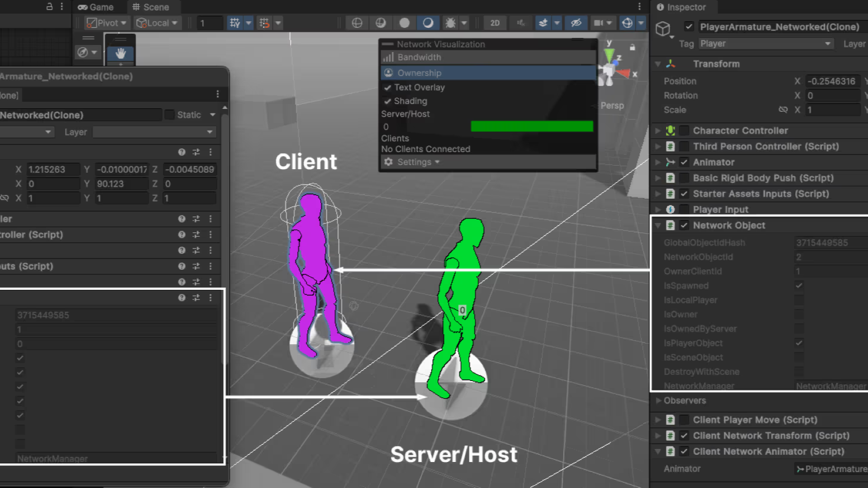Enable the Client Player Move component checkbox
The height and width of the screenshot is (488, 868).
click(683, 420)
